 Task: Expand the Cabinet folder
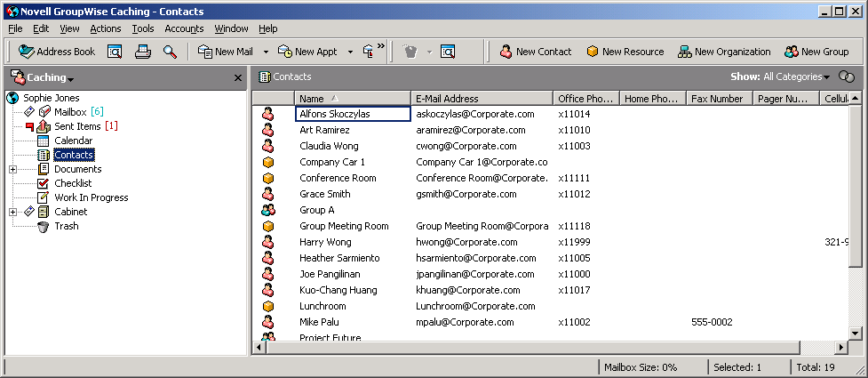pos(13,212)
